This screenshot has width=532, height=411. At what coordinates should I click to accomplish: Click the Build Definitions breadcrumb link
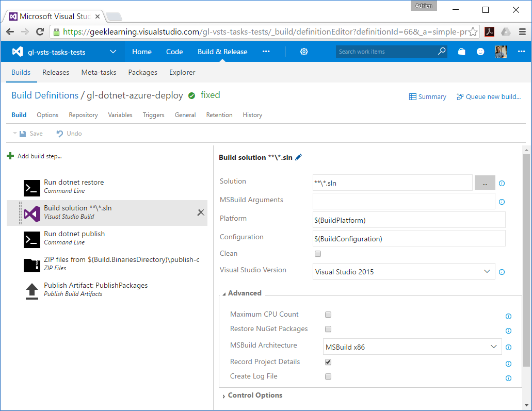(45, 95)
